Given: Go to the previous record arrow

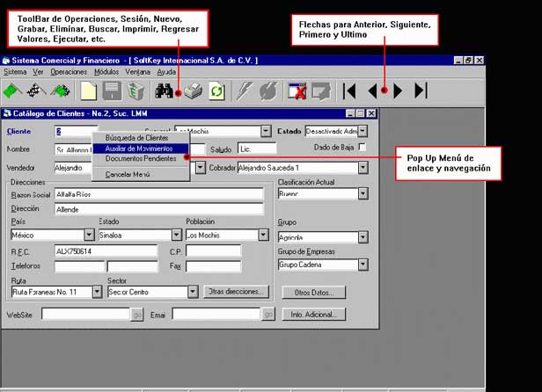Looking at the screenshot, I should (x=373, y=91).
